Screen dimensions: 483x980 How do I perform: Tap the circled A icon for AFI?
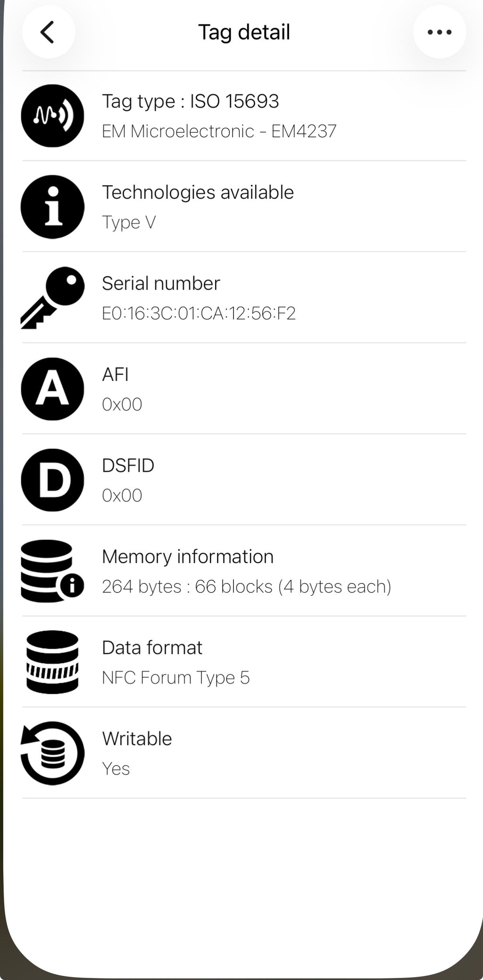52,388
